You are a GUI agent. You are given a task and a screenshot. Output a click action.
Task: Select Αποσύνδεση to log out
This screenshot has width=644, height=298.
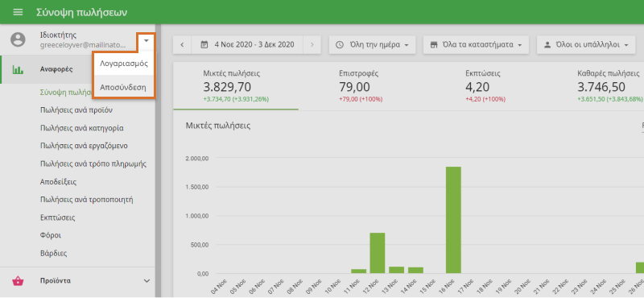[x=124, y=87]
